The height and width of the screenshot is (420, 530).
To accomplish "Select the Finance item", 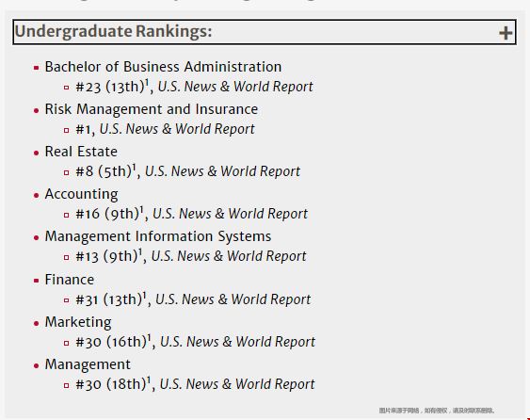I will tap(70, 280).
